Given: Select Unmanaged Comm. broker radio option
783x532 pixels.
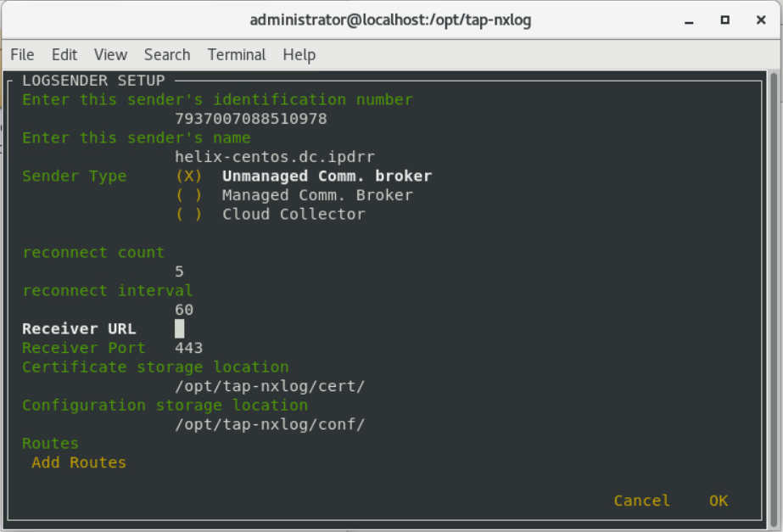Looking at the screenshot, I should tap(188, 176).
